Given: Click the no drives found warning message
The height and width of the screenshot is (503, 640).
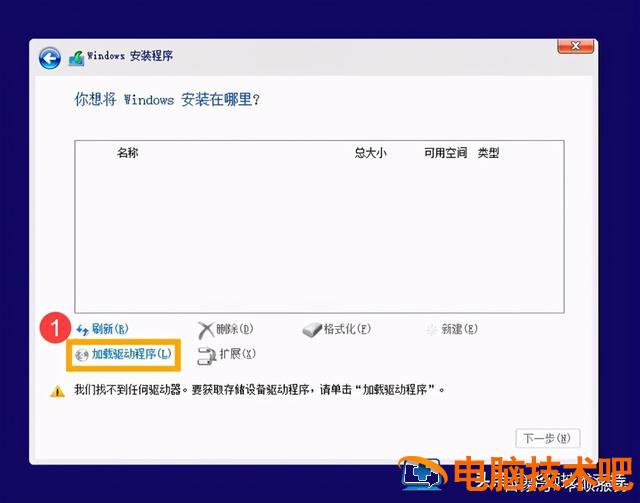Looking at the screenshot, I should tap(260, 390).
